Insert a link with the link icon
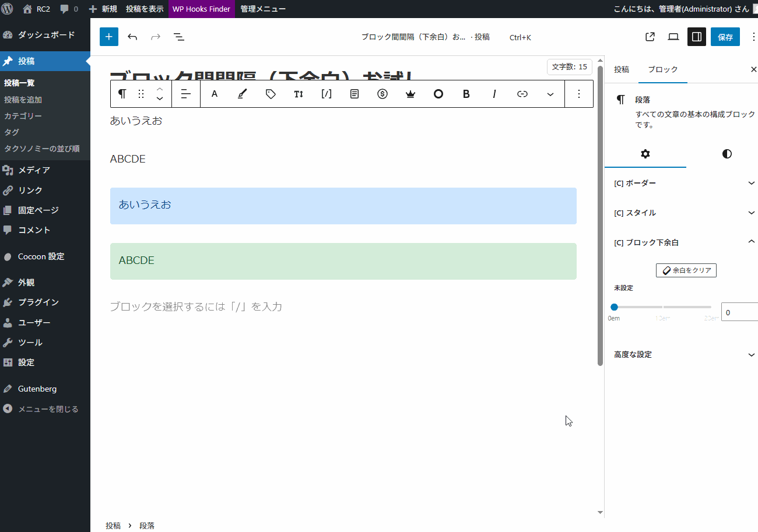 click(522, 94)
